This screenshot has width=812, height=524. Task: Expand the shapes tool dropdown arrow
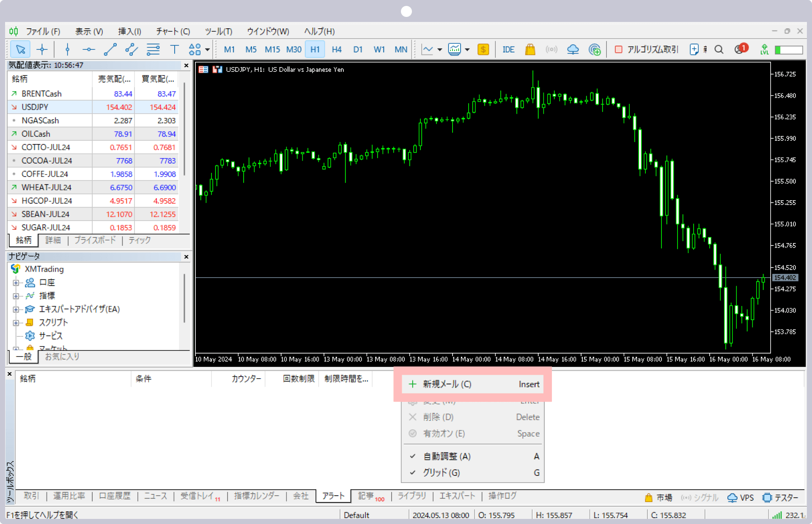(x=207, y=49)
